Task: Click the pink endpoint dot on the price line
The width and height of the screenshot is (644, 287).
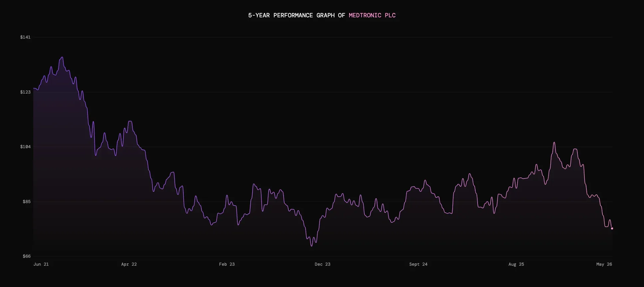Action: [x=612, y=228]
